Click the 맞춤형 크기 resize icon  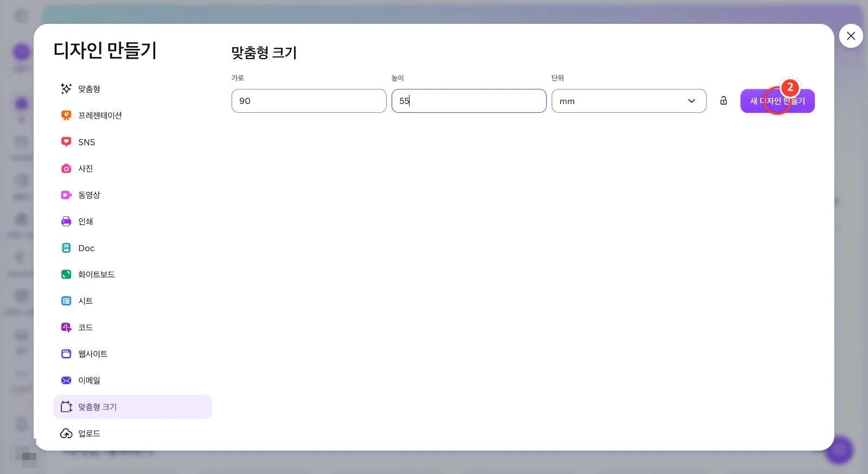[x=66, y=407]
